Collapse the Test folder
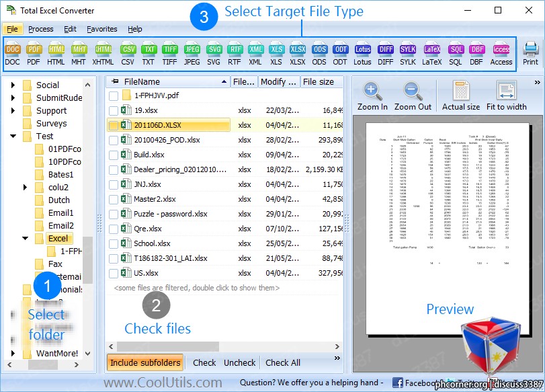Viewport: 545px width, 392px height. pyautogui.click(x=13, y=136)
